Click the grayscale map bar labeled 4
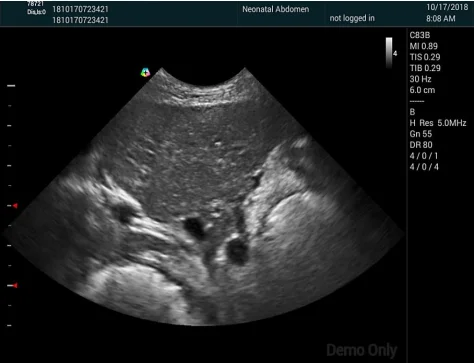The image size is (474, 363). coord(389,53)
